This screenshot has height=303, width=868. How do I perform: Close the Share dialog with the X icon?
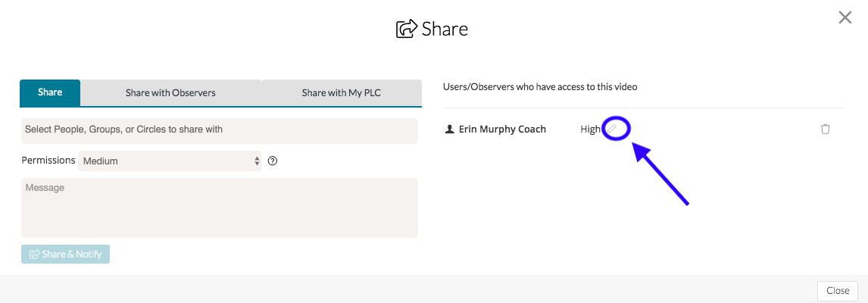pos(845,17)
